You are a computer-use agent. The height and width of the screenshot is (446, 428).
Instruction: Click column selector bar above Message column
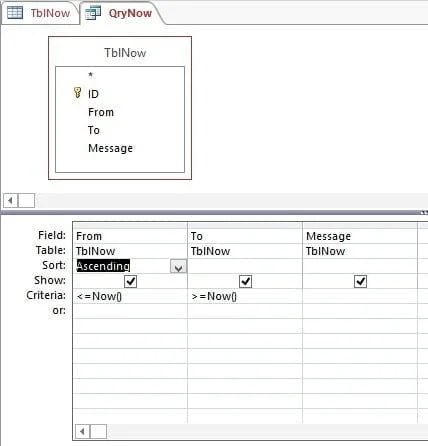point(360,226)
